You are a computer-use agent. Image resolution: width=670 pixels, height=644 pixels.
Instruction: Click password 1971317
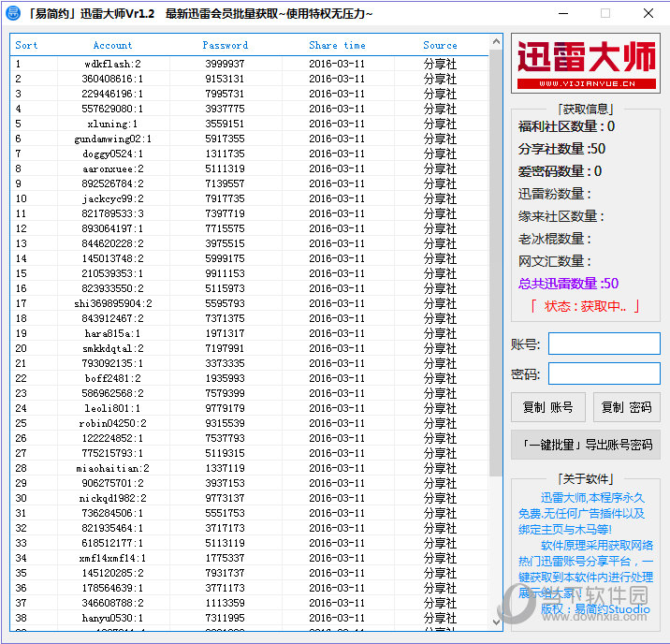click(225, 333)
